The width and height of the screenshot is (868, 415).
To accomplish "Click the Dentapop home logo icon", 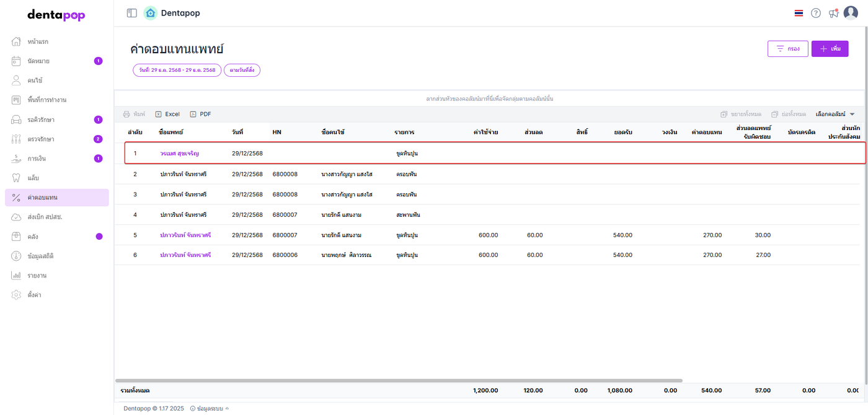I will click(150, 13).
